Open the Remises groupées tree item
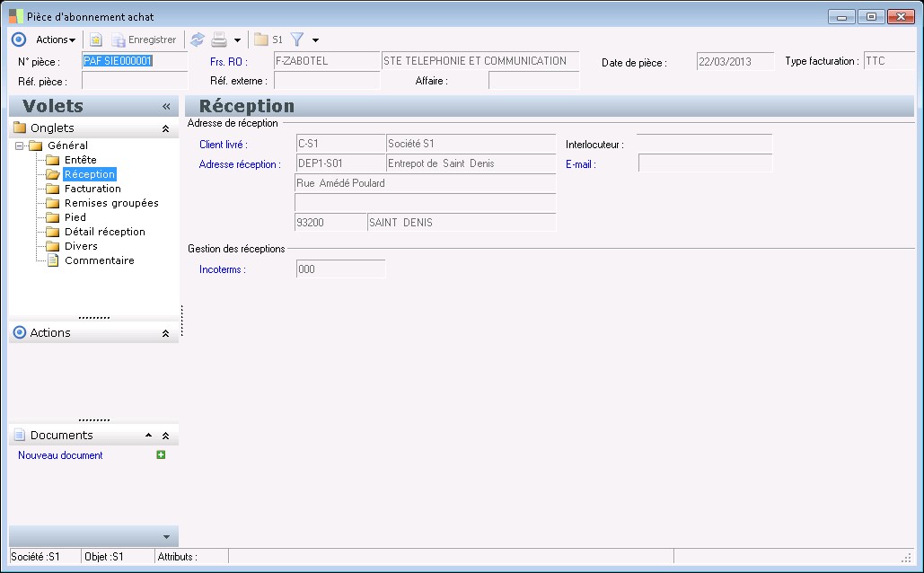924x573 pixels. tap(111, 203)
